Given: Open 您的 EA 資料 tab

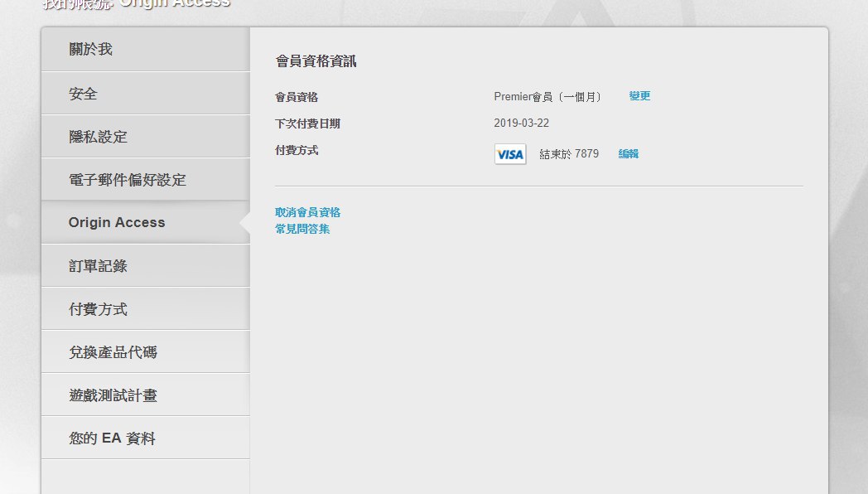Looking at the screenshot, I should point(146,438).
